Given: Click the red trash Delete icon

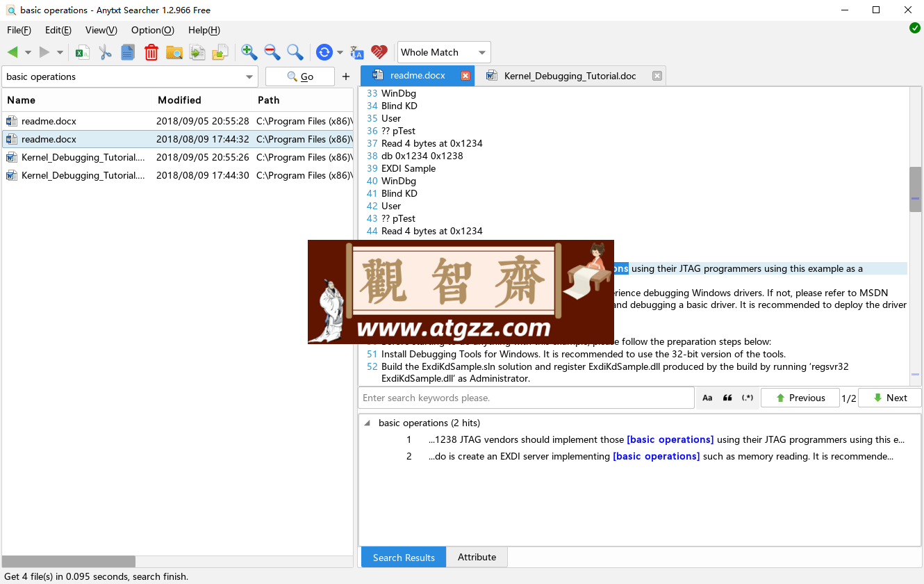Looking at the screenshot, I should [151, 52].
